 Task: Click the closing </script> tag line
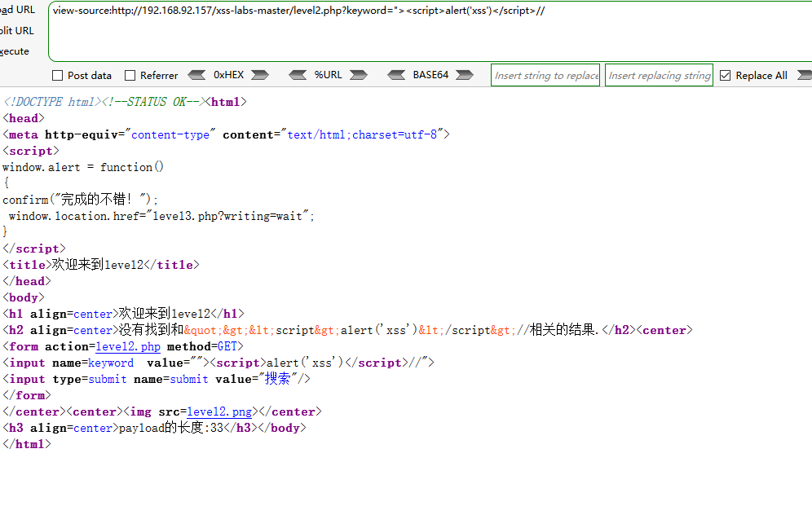[x=34, y=249]
